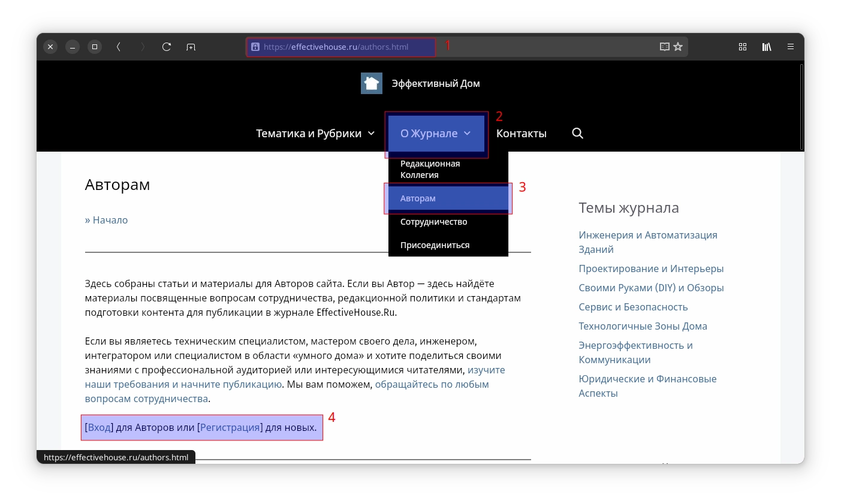Open the site search magnifier
Screen dimensions: 841x504
tap(577, 133)
